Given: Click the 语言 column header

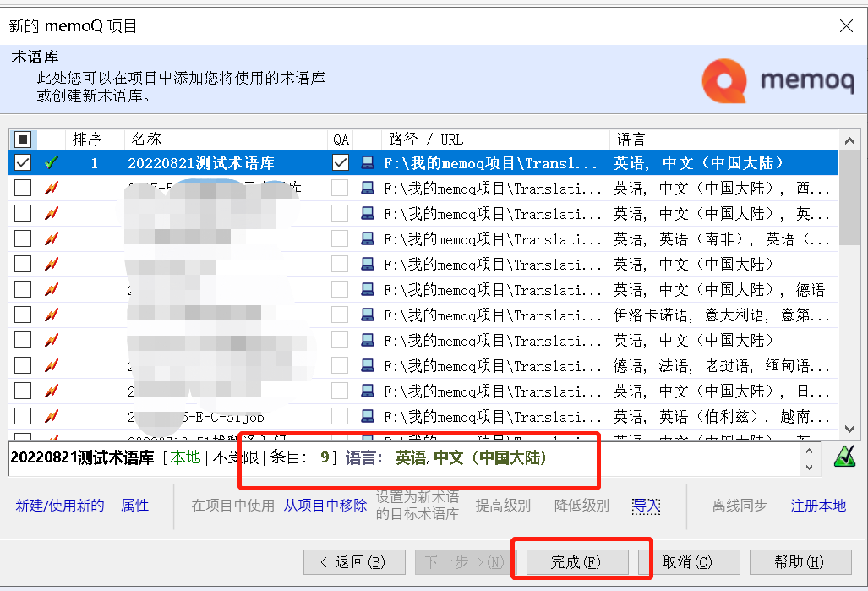Looking at the screenshot, I should [723, 139].
